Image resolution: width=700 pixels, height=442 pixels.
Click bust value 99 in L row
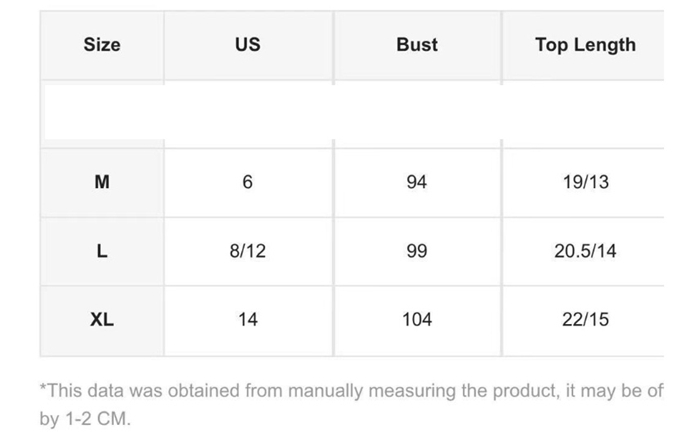[x=417, y=251]
